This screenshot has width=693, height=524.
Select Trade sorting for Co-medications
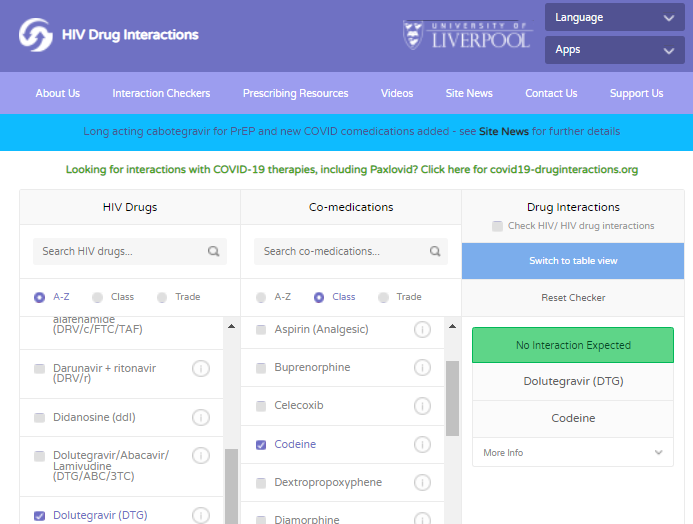point(383,297)
